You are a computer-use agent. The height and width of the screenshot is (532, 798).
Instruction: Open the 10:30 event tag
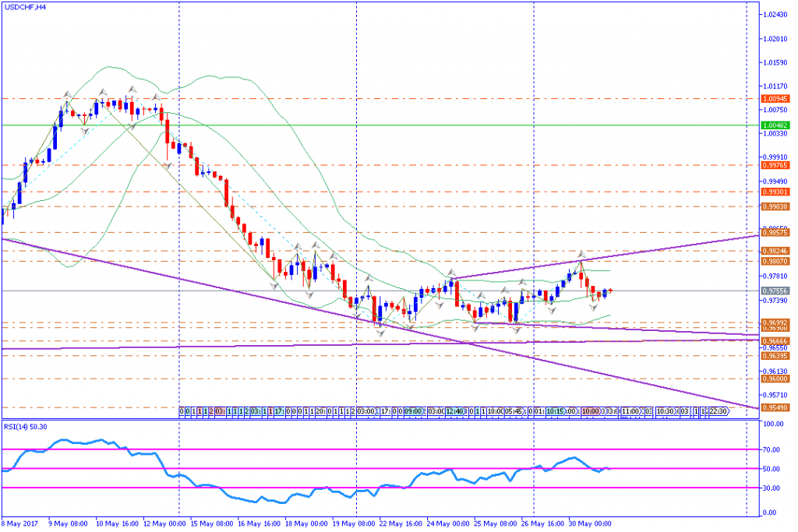point(665,410)
